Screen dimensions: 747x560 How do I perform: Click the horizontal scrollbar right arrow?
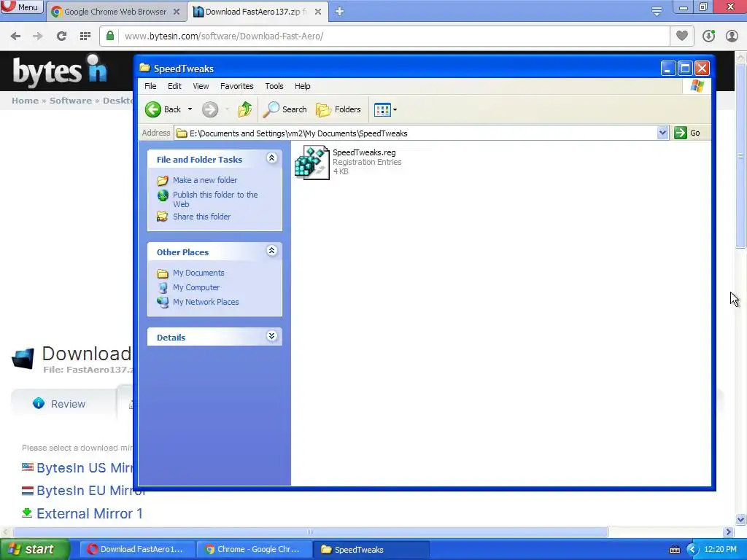click(728, 532)
